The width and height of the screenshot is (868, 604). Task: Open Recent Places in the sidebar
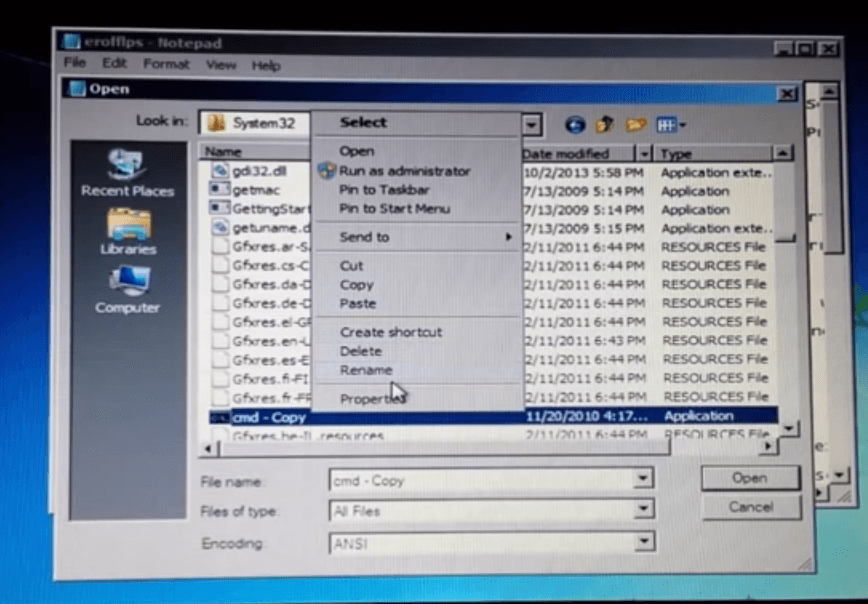tap(127, 172)
